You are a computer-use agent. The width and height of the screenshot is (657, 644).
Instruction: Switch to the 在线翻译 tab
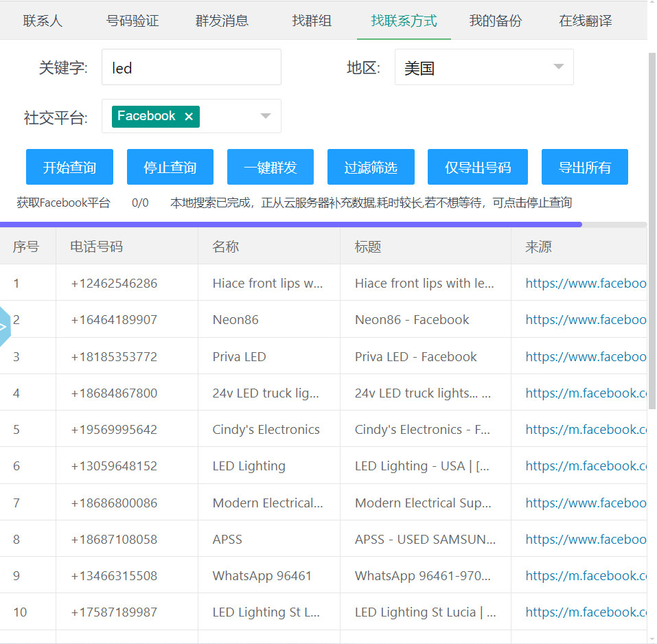pyautogui.click(x=585, y=21)
